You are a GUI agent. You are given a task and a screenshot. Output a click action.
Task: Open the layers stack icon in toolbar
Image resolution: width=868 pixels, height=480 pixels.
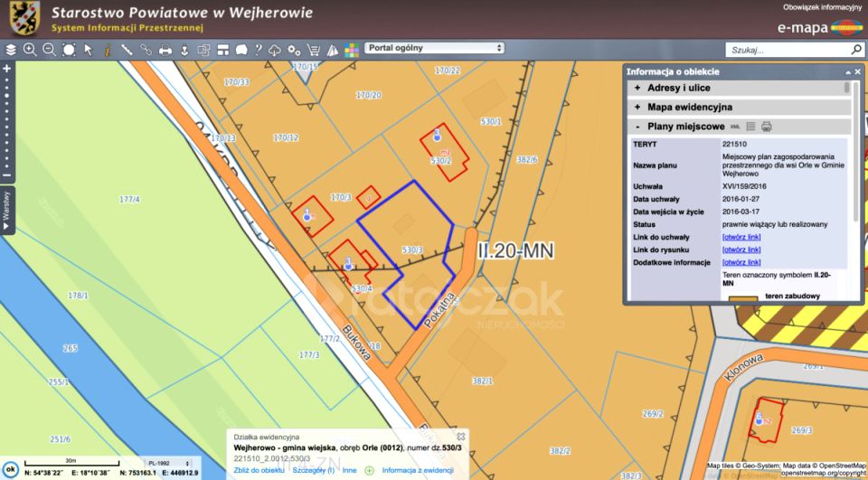click(x=11, y=50)
